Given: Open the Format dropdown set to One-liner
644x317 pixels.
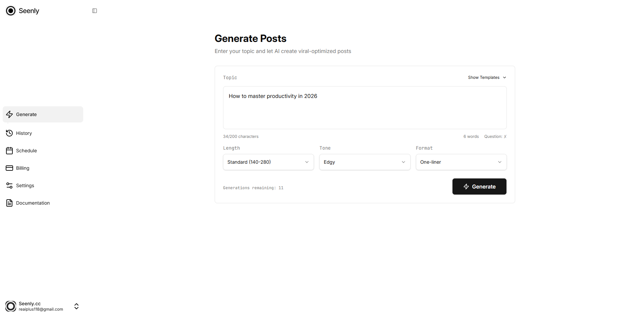Looking at the screenshot, I should coord(461,162).
